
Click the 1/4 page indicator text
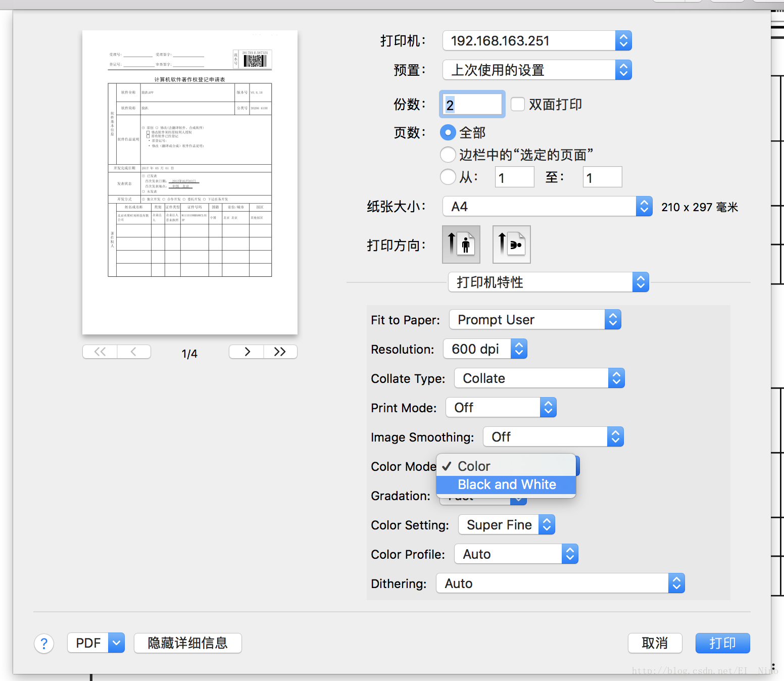(189, 354)
